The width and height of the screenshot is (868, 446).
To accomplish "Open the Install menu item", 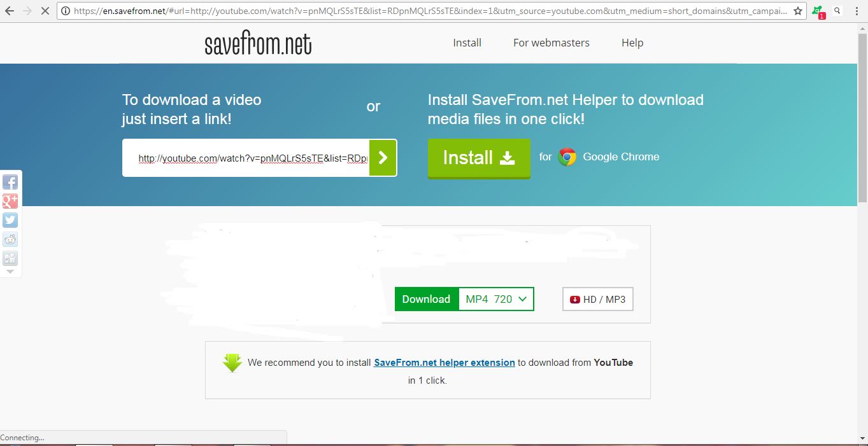I will coord(467,43).
